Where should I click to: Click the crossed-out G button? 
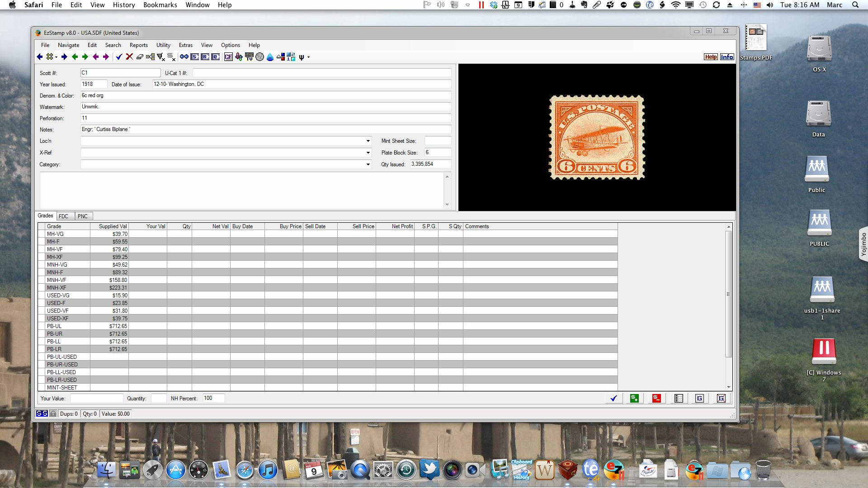(x=721, y=398)
